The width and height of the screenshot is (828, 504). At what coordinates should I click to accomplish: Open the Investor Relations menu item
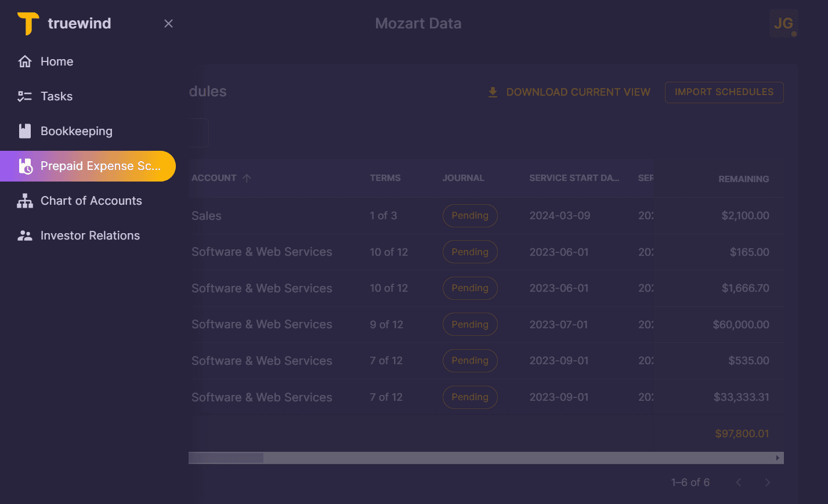[x=90, y=235]
